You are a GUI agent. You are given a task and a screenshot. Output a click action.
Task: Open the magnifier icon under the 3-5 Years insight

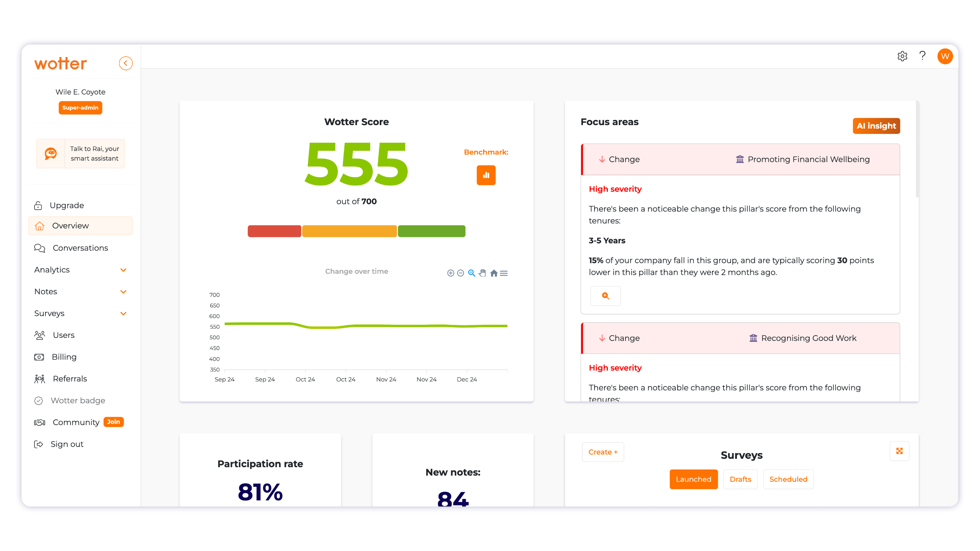[x=605, y=296]
